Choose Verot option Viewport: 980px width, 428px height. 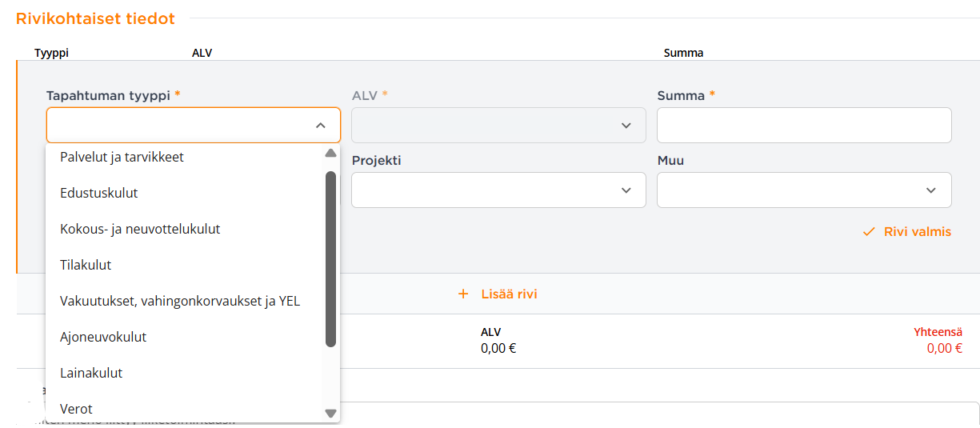point(77,409)
